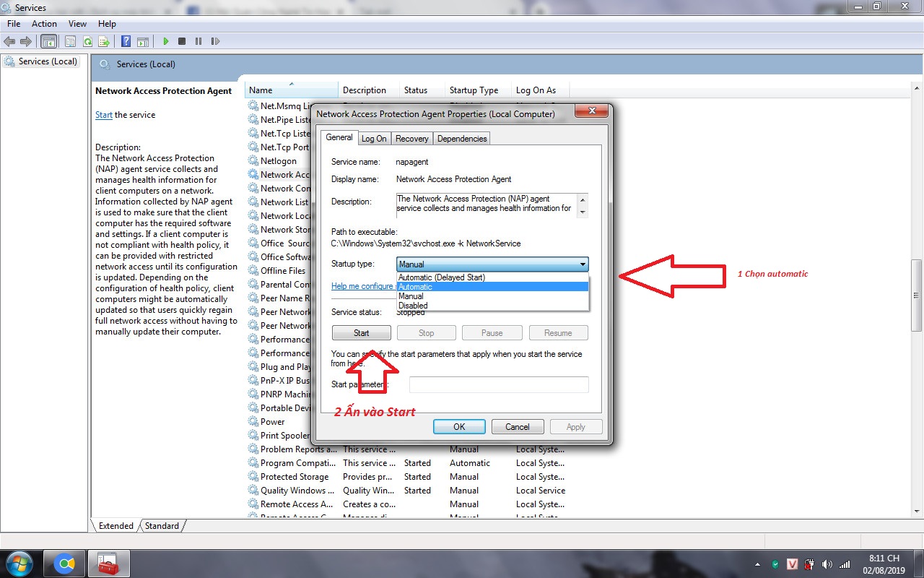Switch to the Standard view tab

coord(162,526)
